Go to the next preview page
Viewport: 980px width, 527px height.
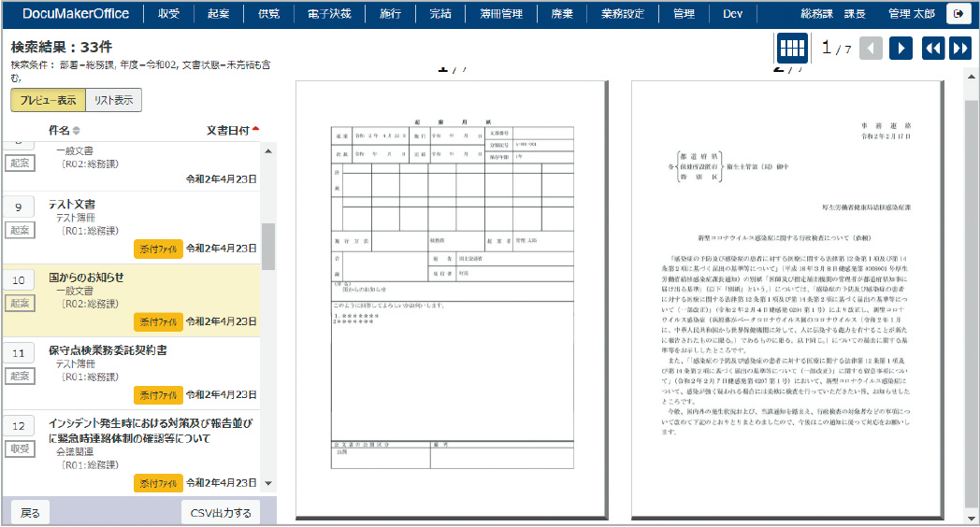(x=901, y=48)
